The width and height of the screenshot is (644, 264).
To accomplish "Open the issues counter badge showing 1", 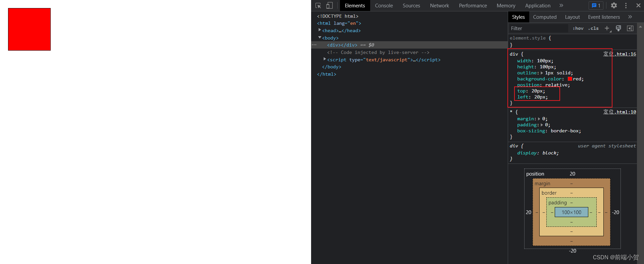I will (596, 5).
